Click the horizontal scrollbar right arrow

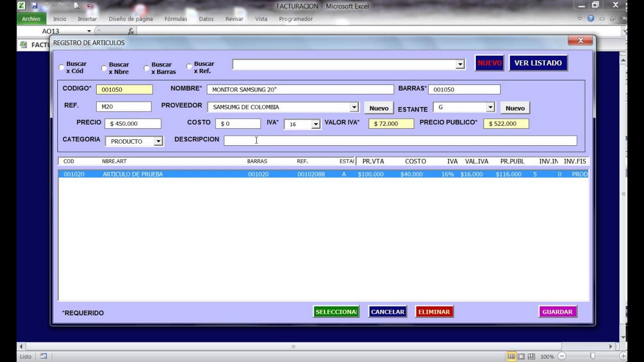[x=611, y=346]
